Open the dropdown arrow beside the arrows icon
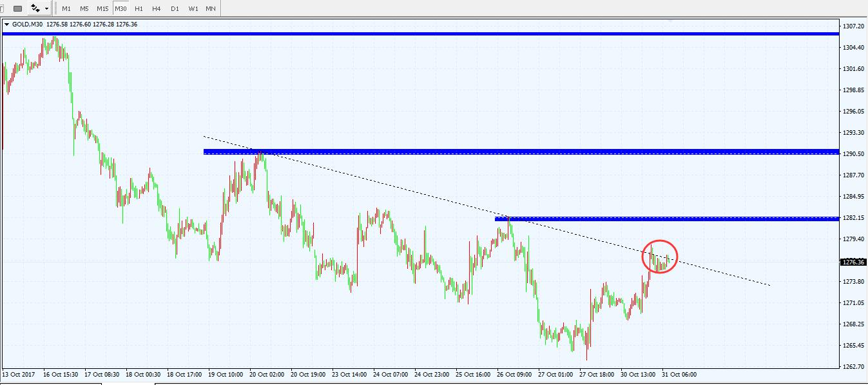The image size is (868, 385). [47, 9]
